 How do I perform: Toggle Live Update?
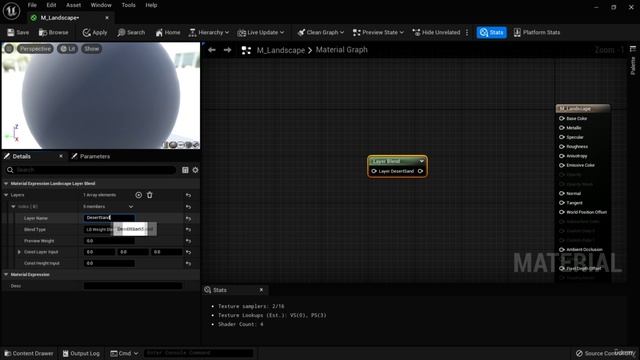(x=258, y=32)
